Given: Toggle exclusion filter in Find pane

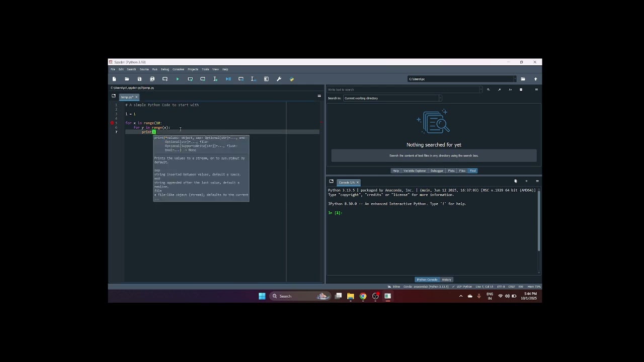Looking at the screenshot, I should point(521,89).
